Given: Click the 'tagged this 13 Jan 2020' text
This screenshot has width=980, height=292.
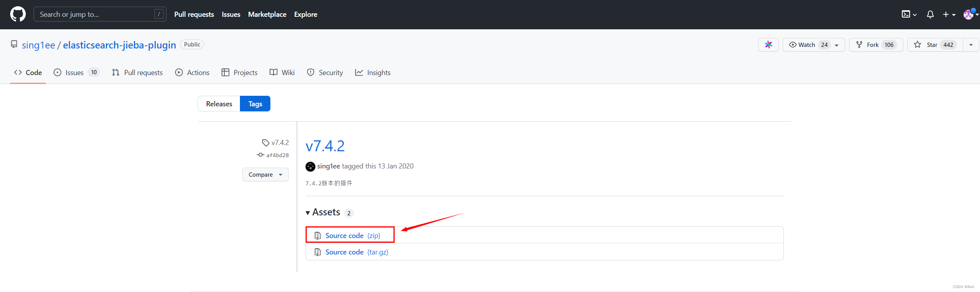Looking at the screenshot, I should coord(377,166).
